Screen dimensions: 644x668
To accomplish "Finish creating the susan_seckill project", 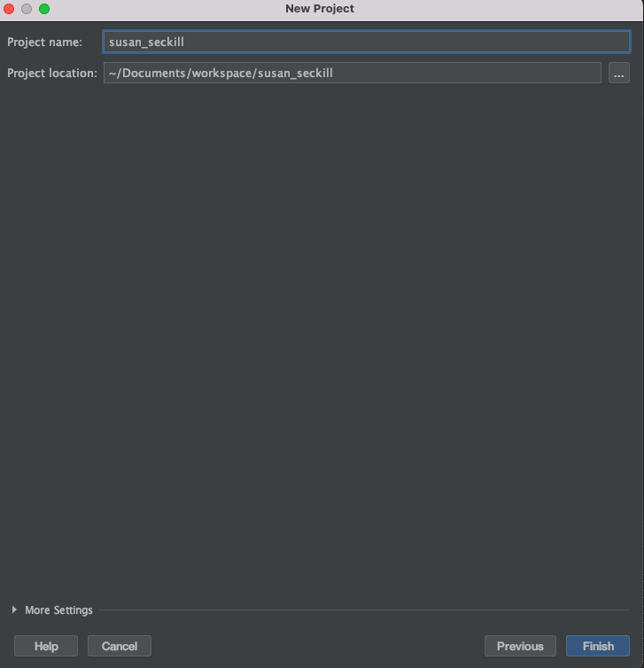I will pos(598,646).
